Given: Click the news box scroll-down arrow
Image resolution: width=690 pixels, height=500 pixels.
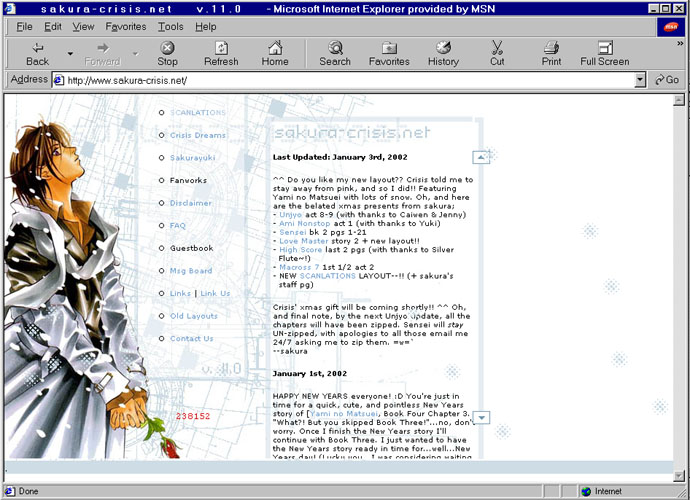Looking at the screenshot, I should pos(481,417).
